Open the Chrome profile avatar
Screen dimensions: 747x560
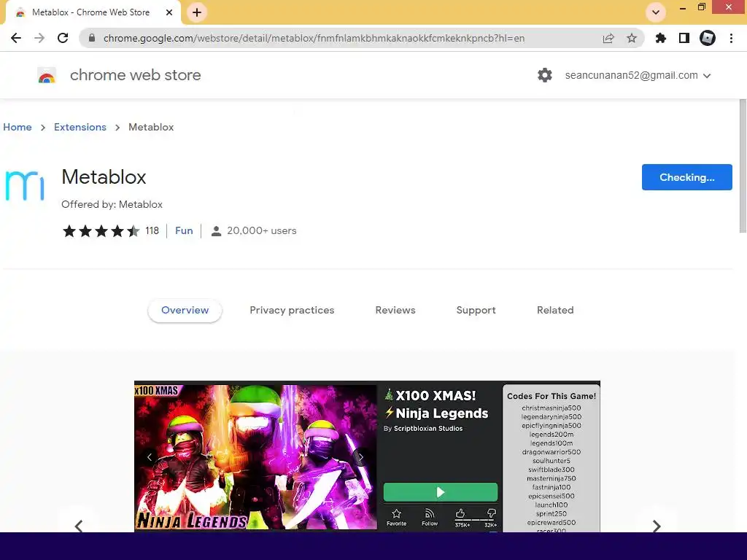[x=708, y=38]
